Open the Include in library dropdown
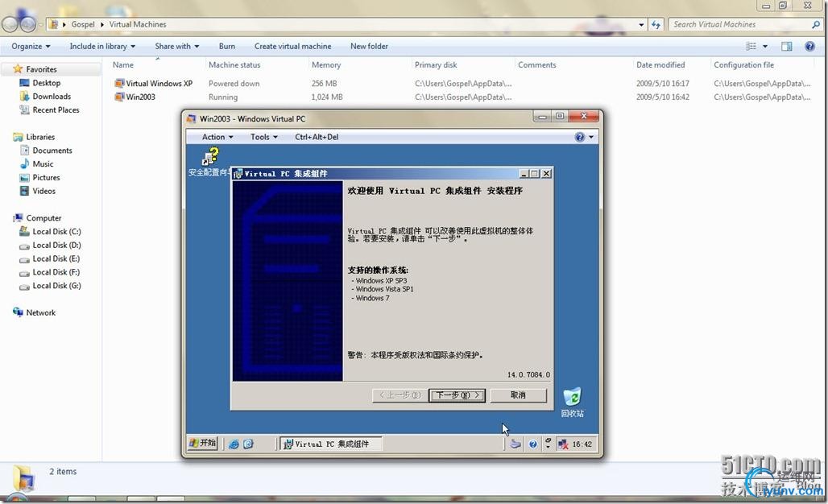 click(102, 47)
